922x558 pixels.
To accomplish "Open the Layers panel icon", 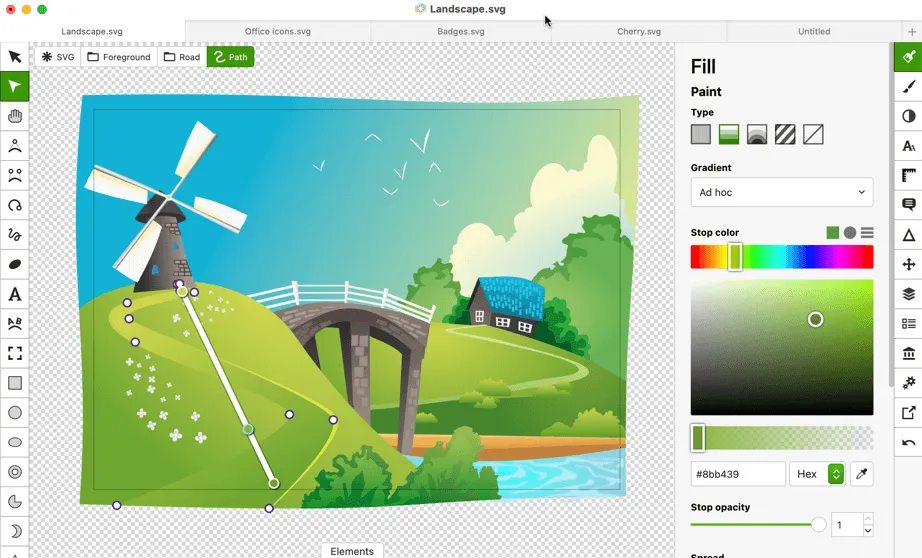I will 908,293.
